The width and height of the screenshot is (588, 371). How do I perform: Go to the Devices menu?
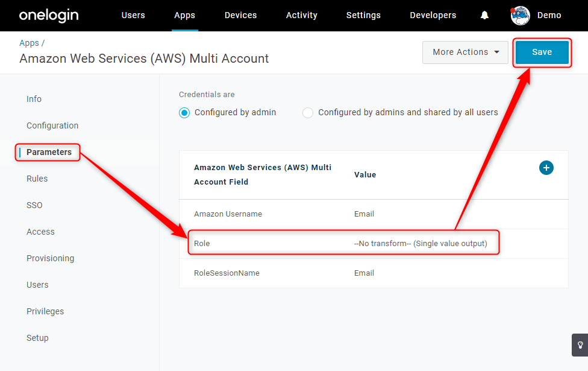tap(241, 16)
